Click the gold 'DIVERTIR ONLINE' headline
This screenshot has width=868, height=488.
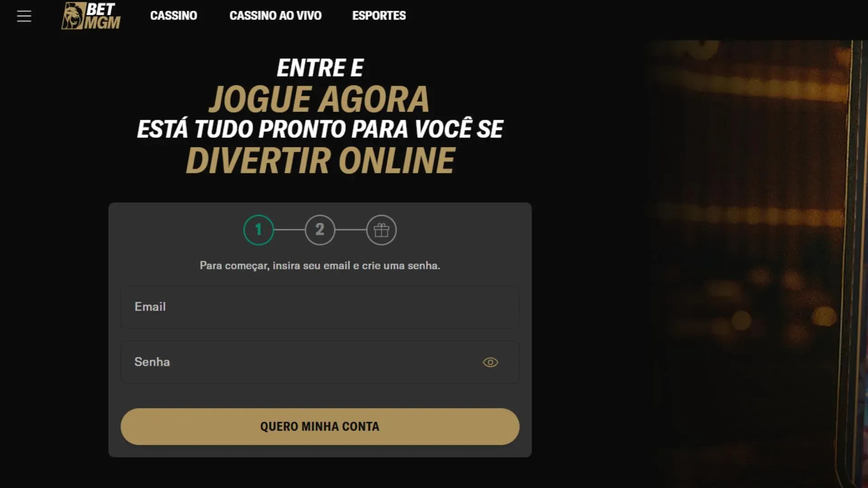click(x=320, y=161)
